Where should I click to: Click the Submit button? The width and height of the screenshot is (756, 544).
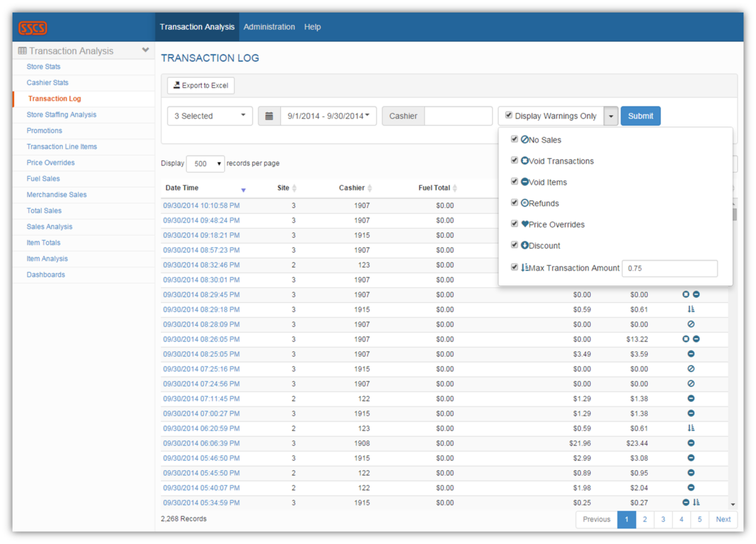640,115
